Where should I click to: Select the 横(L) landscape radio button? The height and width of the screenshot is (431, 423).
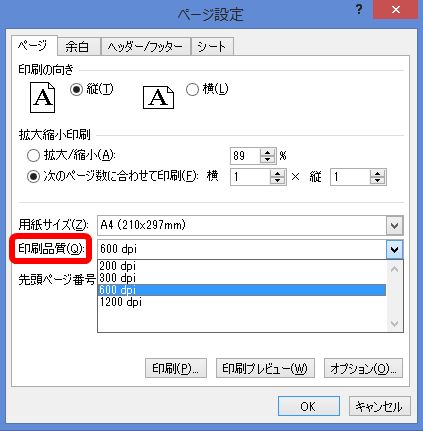coord(192,89)
